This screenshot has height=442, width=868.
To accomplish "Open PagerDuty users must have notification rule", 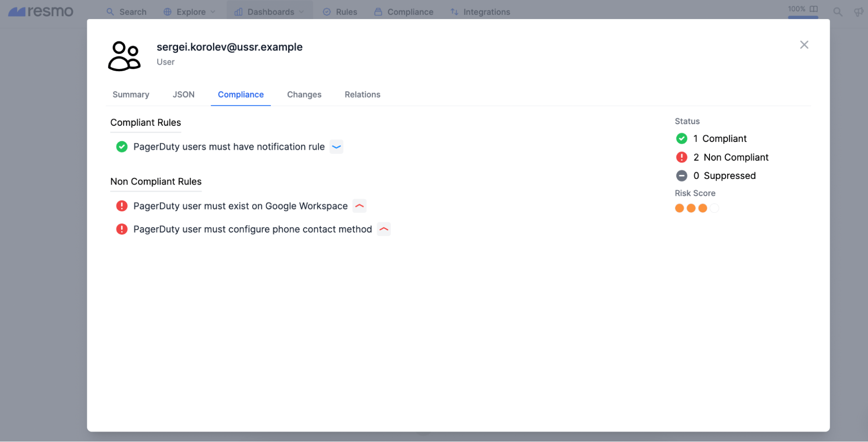I will pyautogui.click(x=229, y=147).
